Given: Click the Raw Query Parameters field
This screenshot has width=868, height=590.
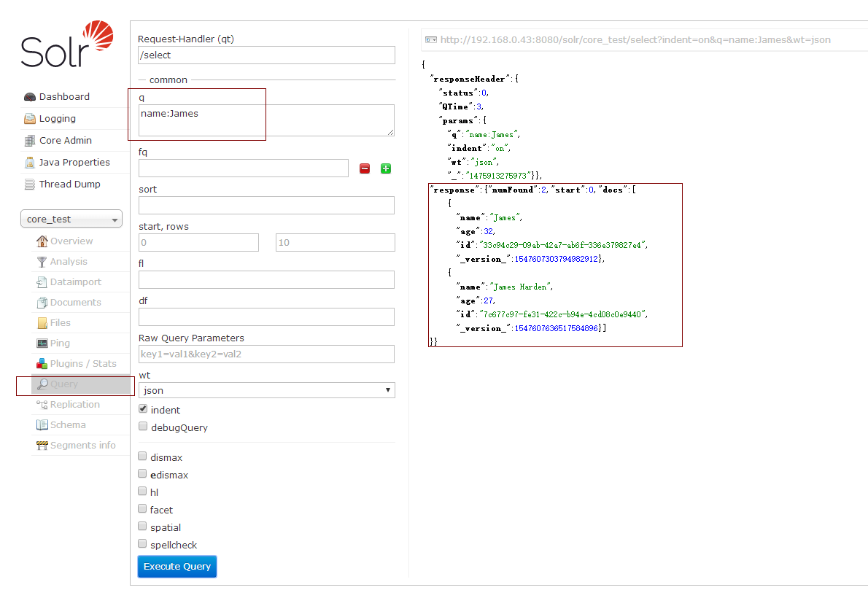Looking at the screenshot, I should point(267,354).
